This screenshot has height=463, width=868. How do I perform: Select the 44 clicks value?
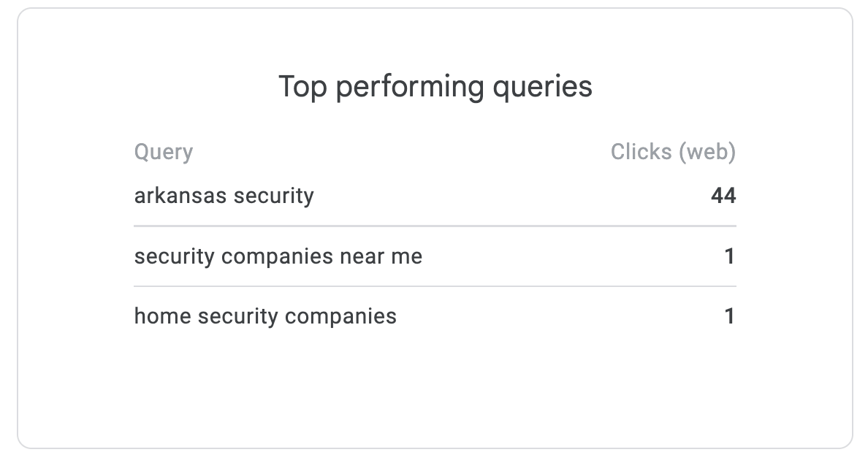[x=723, y=196]
